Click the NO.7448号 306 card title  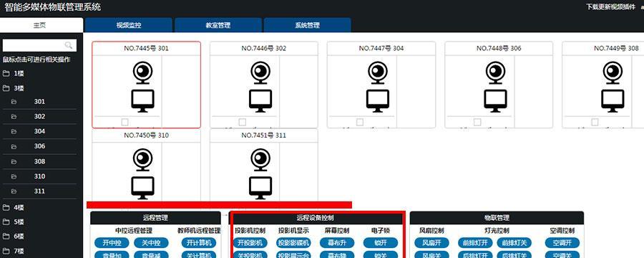click(x=499, y=49)
